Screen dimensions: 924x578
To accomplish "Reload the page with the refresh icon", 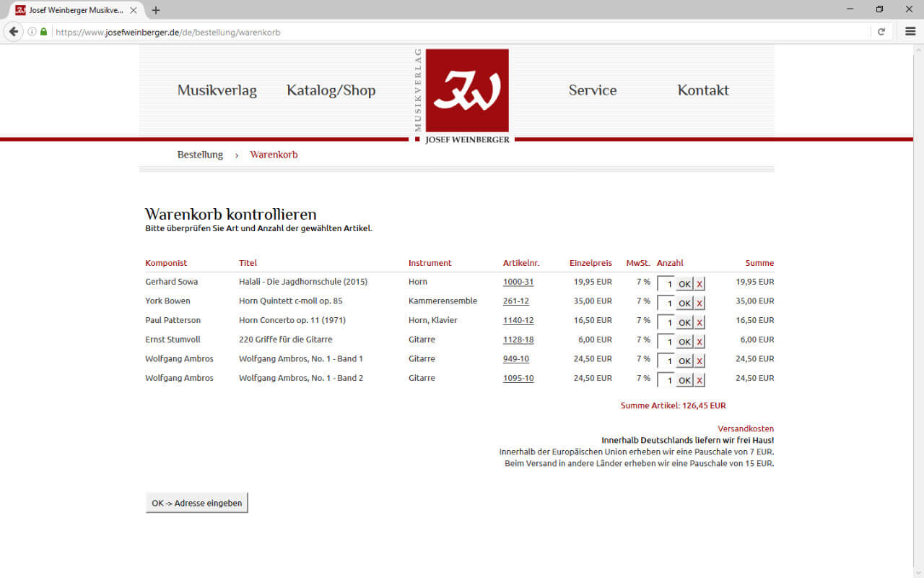I will (881, 32).
